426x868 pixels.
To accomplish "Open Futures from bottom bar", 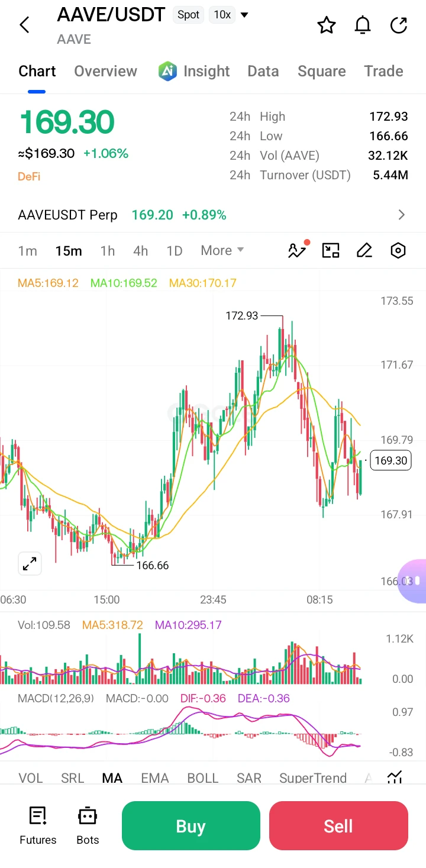I will (x=38, y=825).
